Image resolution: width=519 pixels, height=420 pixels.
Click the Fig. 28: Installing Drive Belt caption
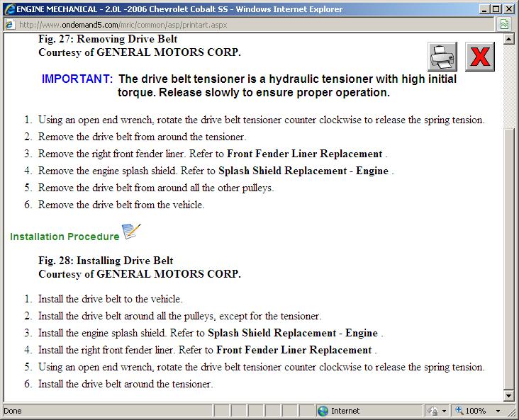pyautogui.click(x=106, y=261)
